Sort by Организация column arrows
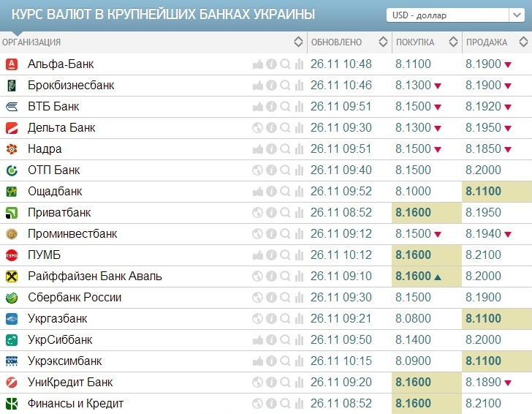This screenshot has height=414, width=532. [x=298, y=42]
